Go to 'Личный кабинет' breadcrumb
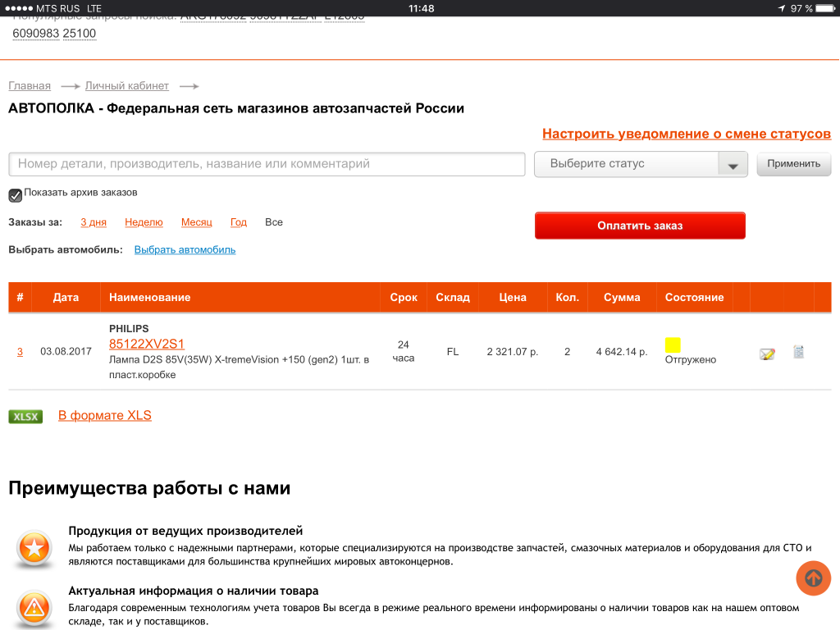This screenshot has height=630, width=840. 126,86
